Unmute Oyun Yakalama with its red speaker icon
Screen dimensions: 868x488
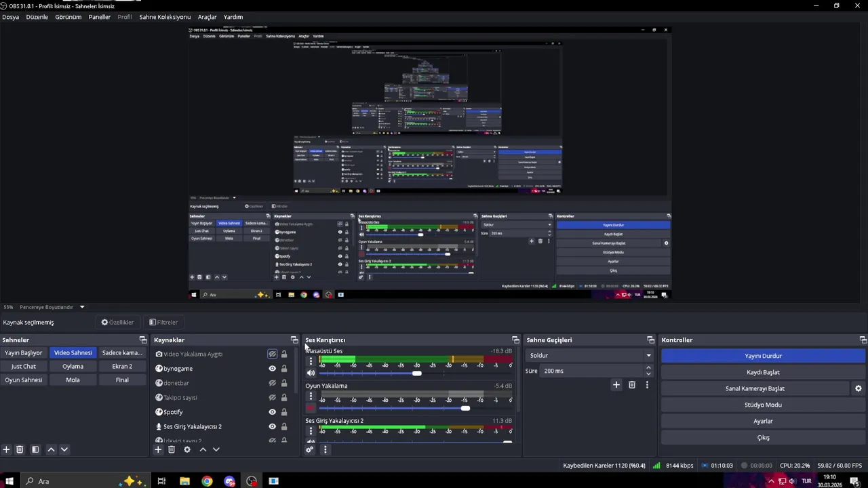(311, 408)
